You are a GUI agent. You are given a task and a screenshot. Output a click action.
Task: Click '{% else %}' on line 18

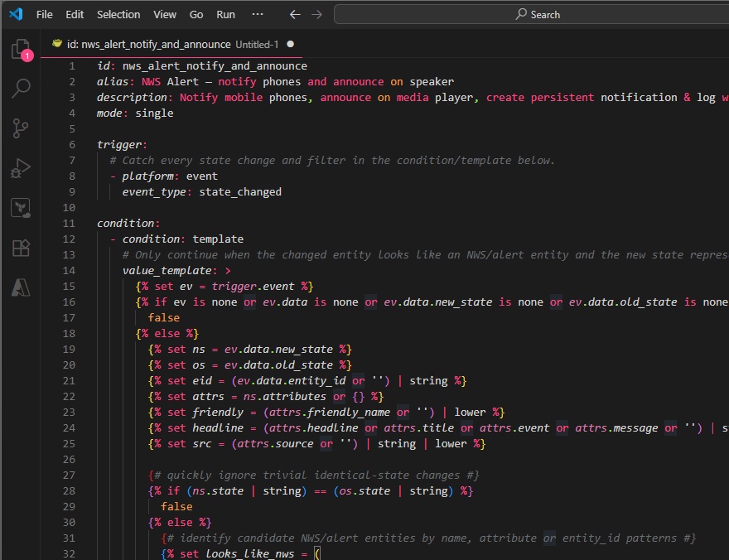pyautogui.click(x=167, y=334)
